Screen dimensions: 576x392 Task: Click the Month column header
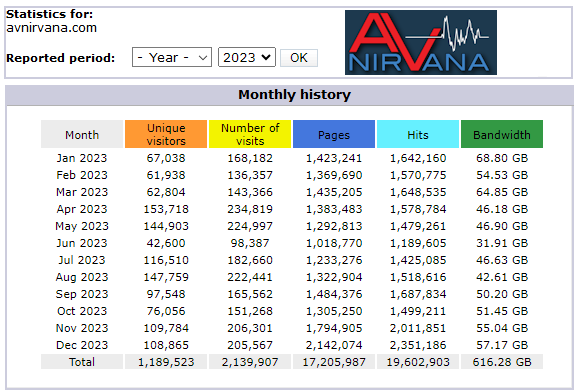click(82, 134)
